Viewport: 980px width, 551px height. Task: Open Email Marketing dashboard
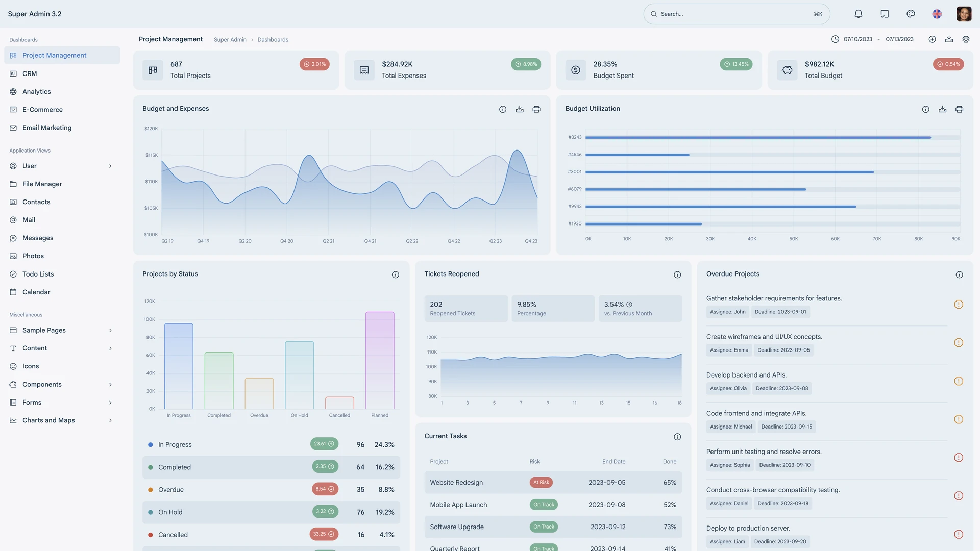click(x=62, y=128)
